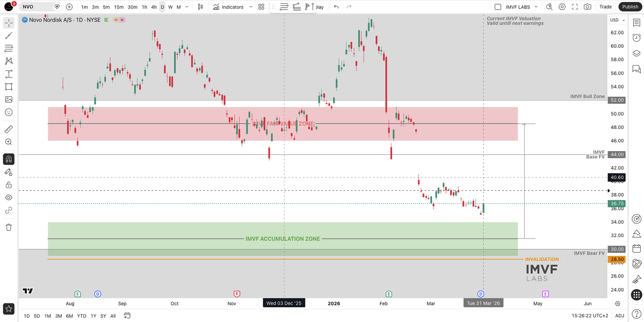Image resolution: width=644 pixels, height=322 pixels.
Task: Open the image insert tool
Action: click(x=9, y=99)
